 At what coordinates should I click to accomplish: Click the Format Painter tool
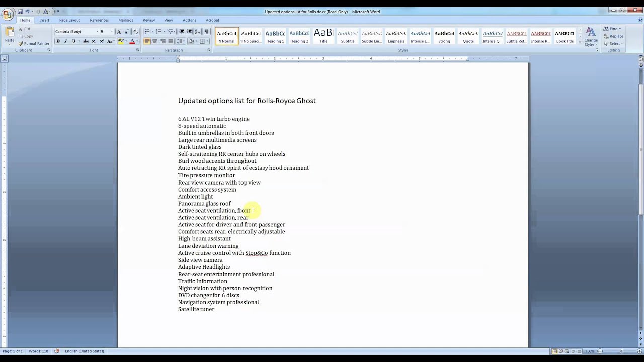[x=34, y=43]
